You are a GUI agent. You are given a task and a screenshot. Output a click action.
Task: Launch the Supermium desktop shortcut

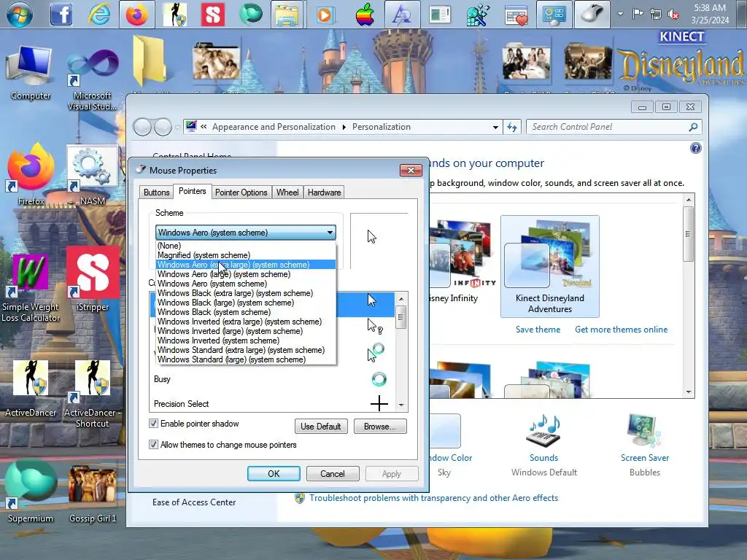click(x=31, y=492)
